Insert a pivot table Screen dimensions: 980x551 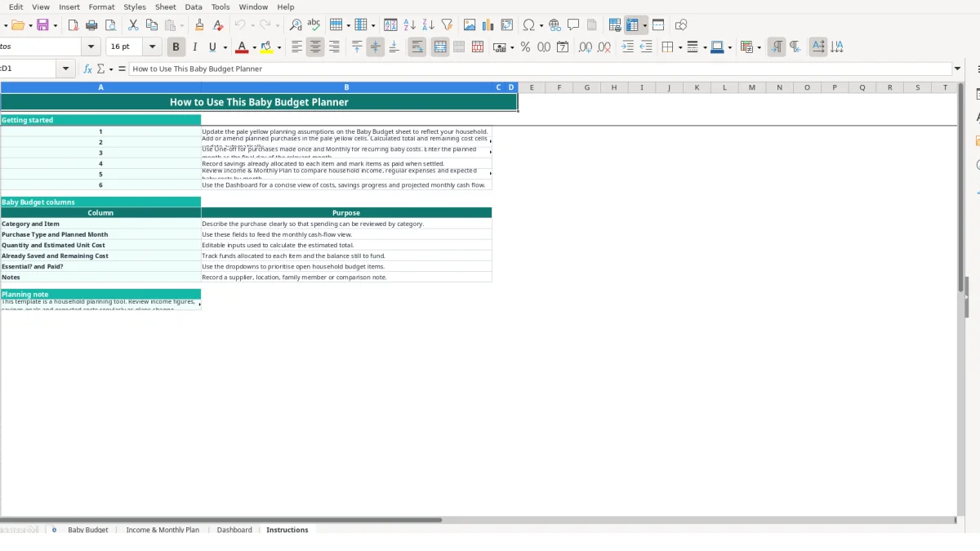coord(507,25)
